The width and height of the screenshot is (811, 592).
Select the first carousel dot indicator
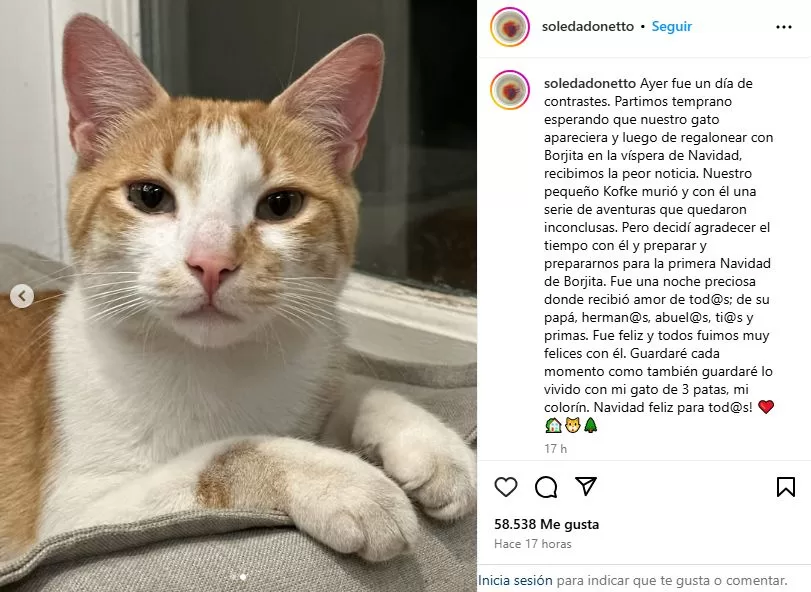click(234, 576)
